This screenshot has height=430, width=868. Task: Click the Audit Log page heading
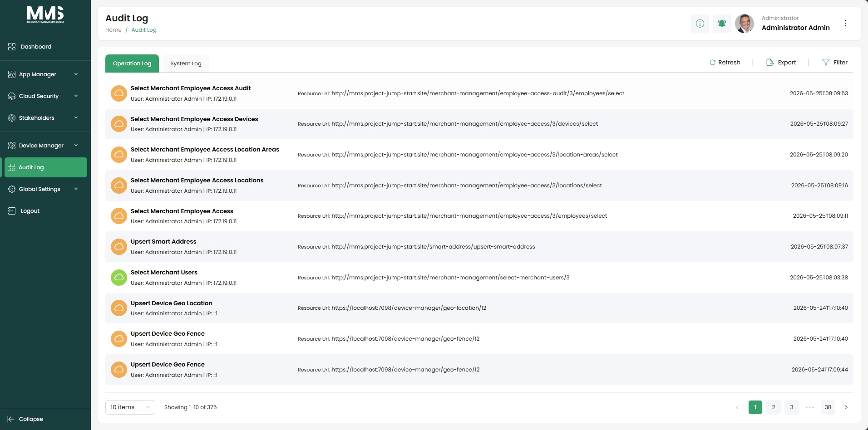click(127, 18)
